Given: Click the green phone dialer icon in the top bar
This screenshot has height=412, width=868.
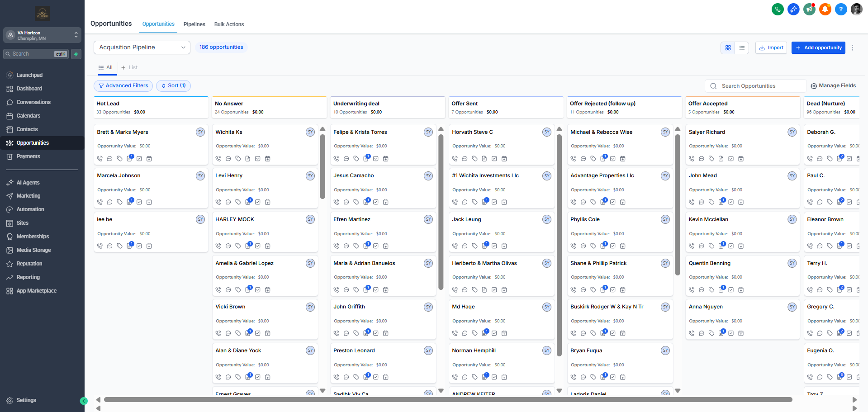Looking at the screenshot, I should [778, 9].
